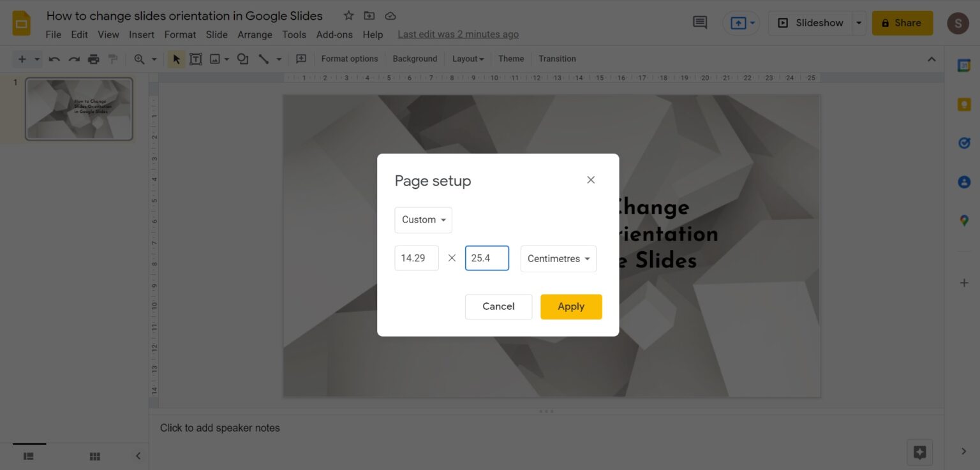Click the Share button
This screenshot has height=470, width=980.
tap(902, 23)
